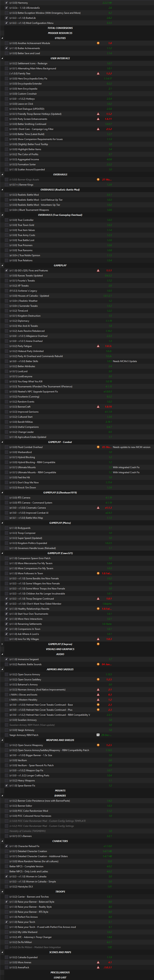
Task: Disable Character Reload Fix checkbox
Action: click(x=6, y=846)
